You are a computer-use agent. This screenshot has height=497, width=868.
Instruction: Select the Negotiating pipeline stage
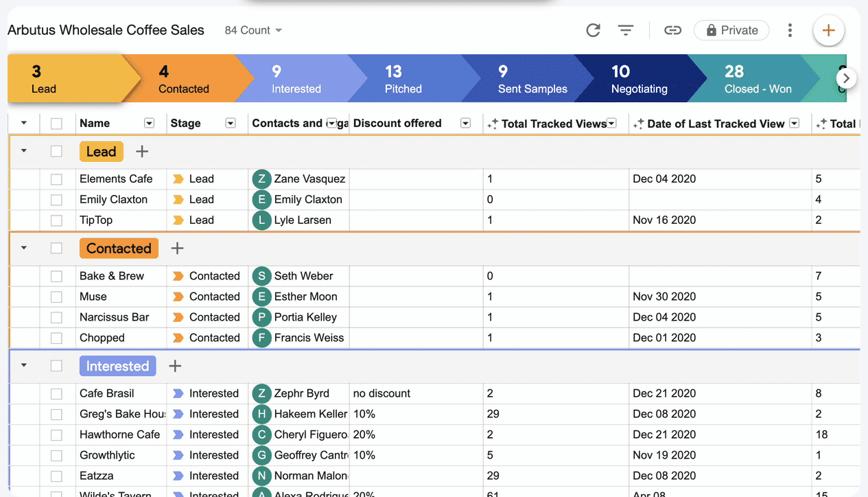click(638, 79)
